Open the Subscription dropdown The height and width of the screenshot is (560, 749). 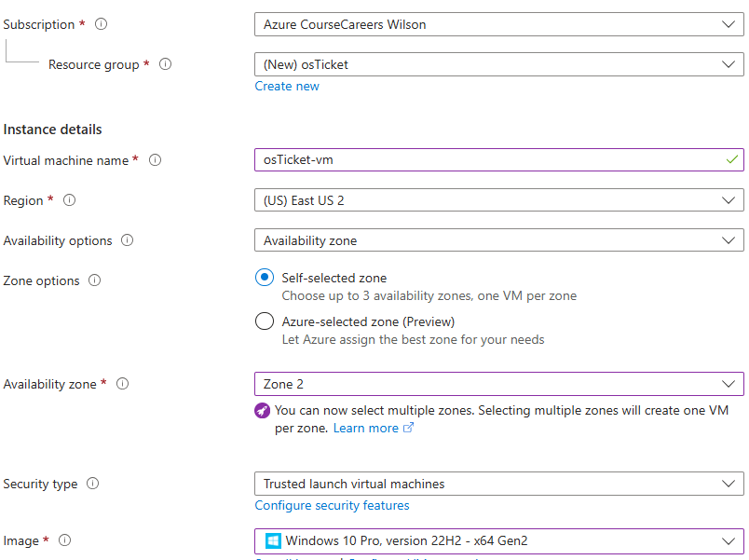coord(498,24)
